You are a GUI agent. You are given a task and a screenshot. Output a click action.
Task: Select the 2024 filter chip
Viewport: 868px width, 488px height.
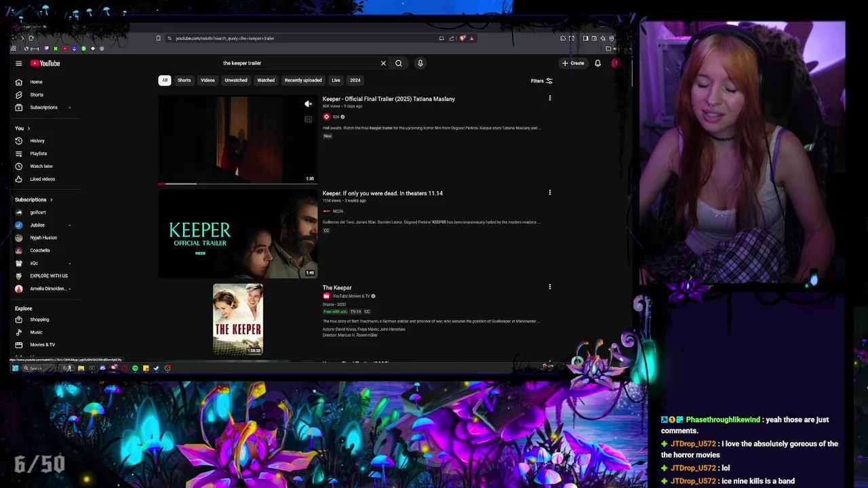(355, 80)
